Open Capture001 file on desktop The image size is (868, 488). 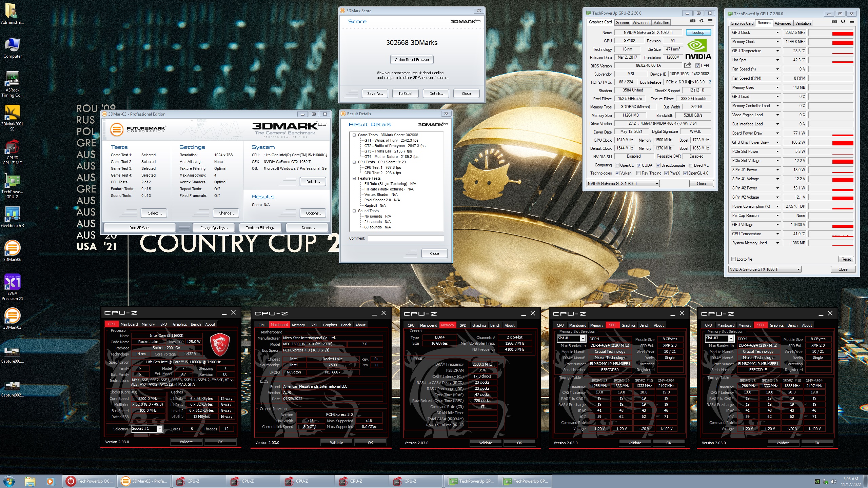(x=12, y=354)
